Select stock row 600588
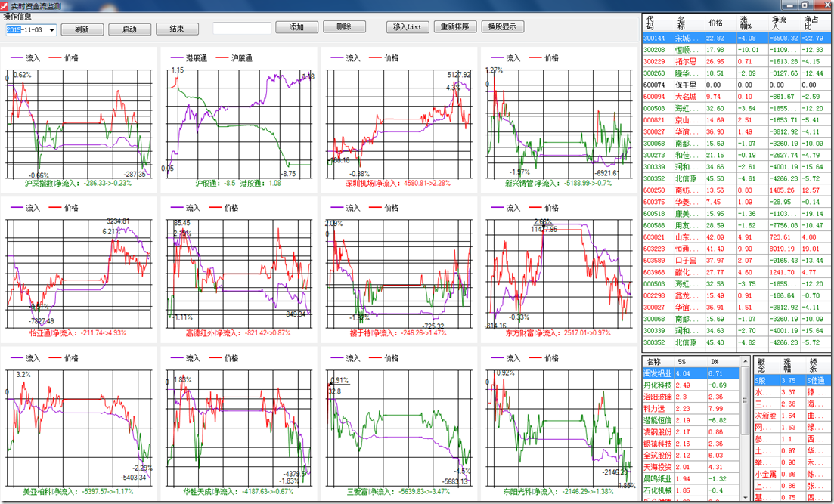Image resolution: width=834 pixels, height=504 pixels. click(x=736, y=225)
